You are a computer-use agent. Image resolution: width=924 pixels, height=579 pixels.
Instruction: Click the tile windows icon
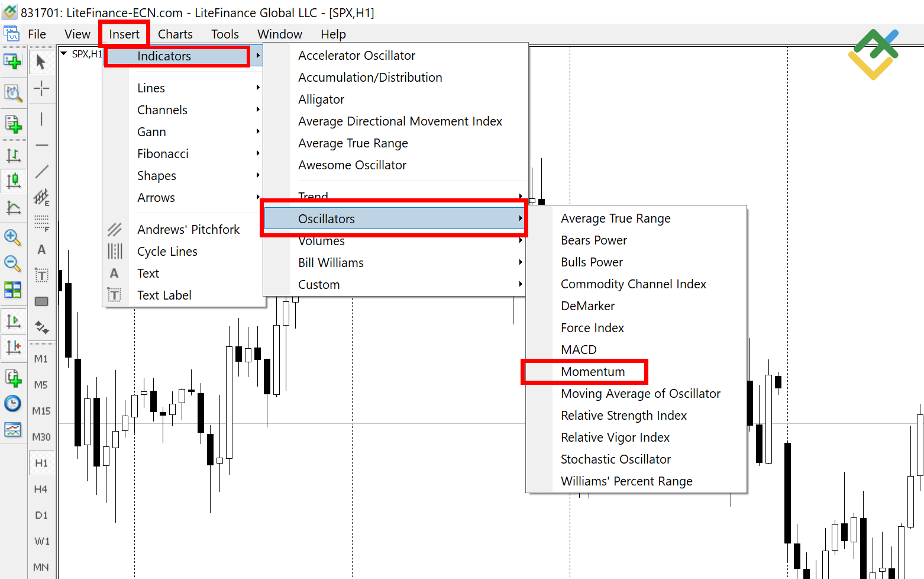(x=12, y=289)
